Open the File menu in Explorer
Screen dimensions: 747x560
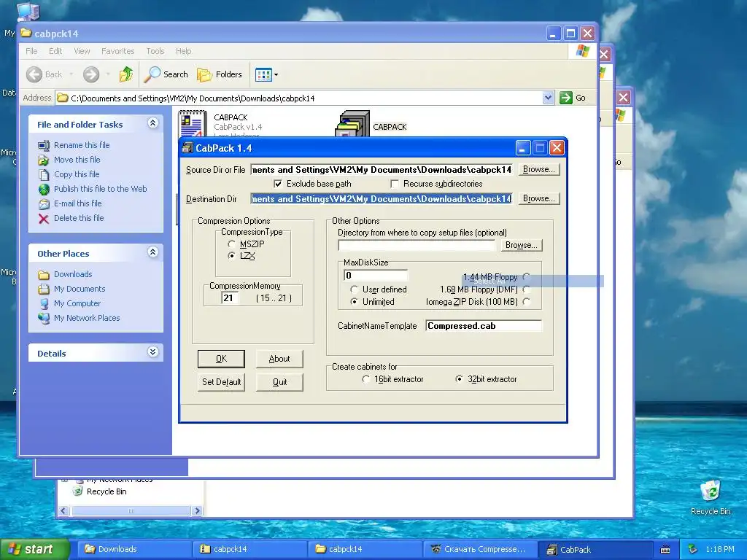[31, 51]
